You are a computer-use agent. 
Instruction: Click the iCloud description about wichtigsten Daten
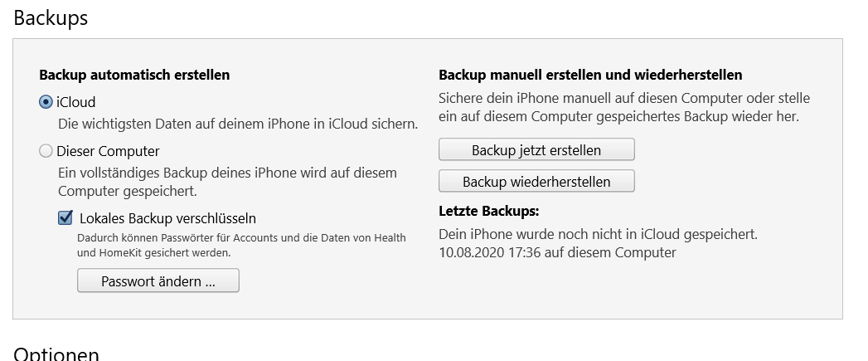(237, 124)
